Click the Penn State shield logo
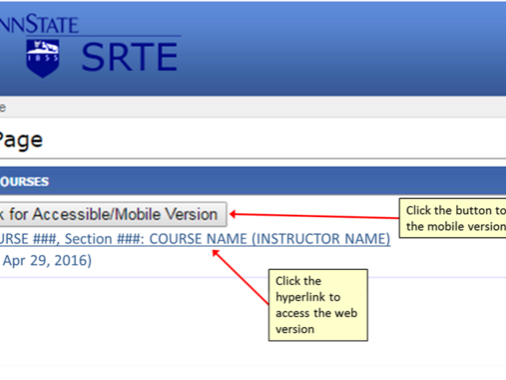Viewport: 506px width, 380px height. click(x=43, y=58)
